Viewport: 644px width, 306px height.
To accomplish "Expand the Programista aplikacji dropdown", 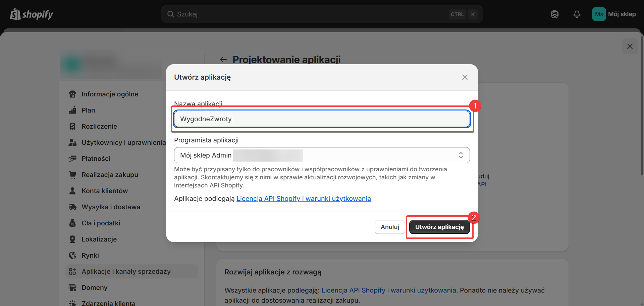I will click(321, 155).
